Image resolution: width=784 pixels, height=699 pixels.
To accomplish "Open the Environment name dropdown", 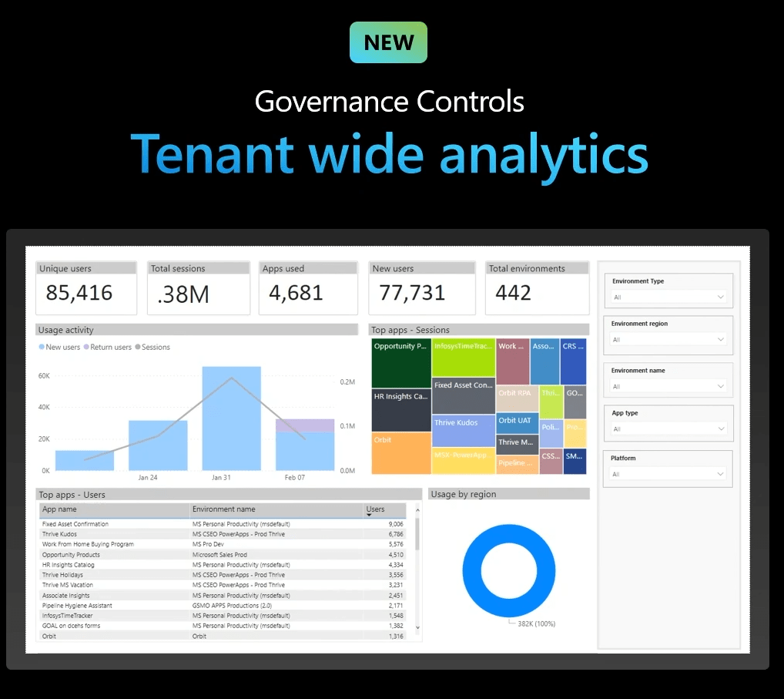I will [x=668, y=386].
